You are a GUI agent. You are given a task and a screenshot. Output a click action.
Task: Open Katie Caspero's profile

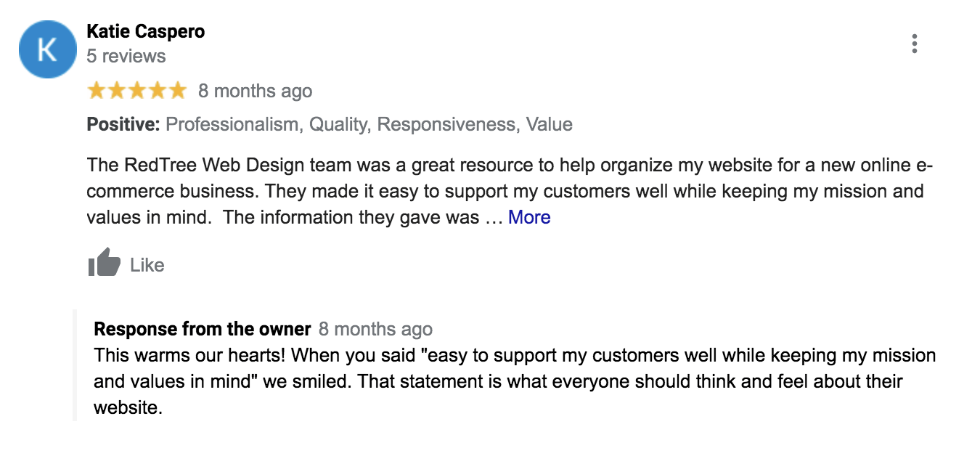145,31
